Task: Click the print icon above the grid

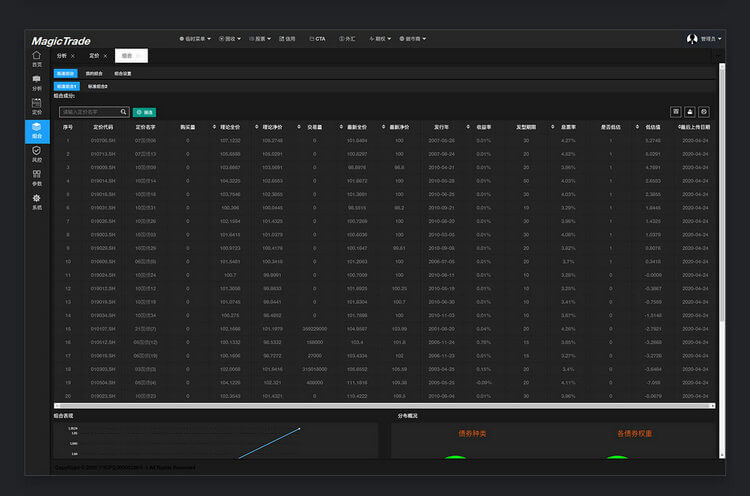Action: (690, 112)
